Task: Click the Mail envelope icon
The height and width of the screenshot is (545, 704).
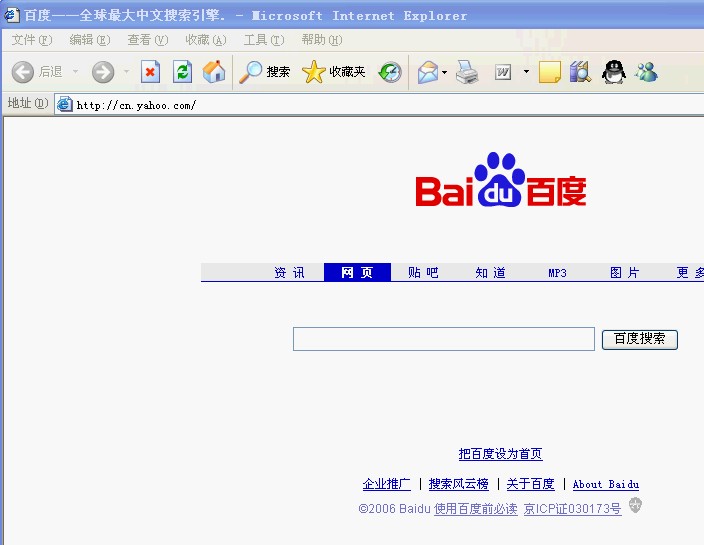Action: coord(428,72)
